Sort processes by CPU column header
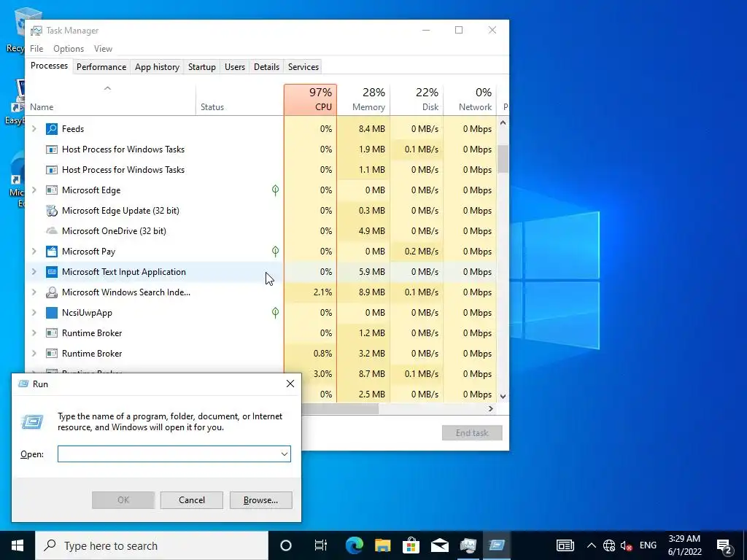 (x=311, y=100)
